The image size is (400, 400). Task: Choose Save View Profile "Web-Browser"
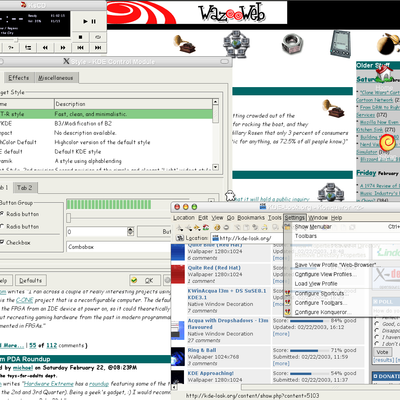(343, 265)
